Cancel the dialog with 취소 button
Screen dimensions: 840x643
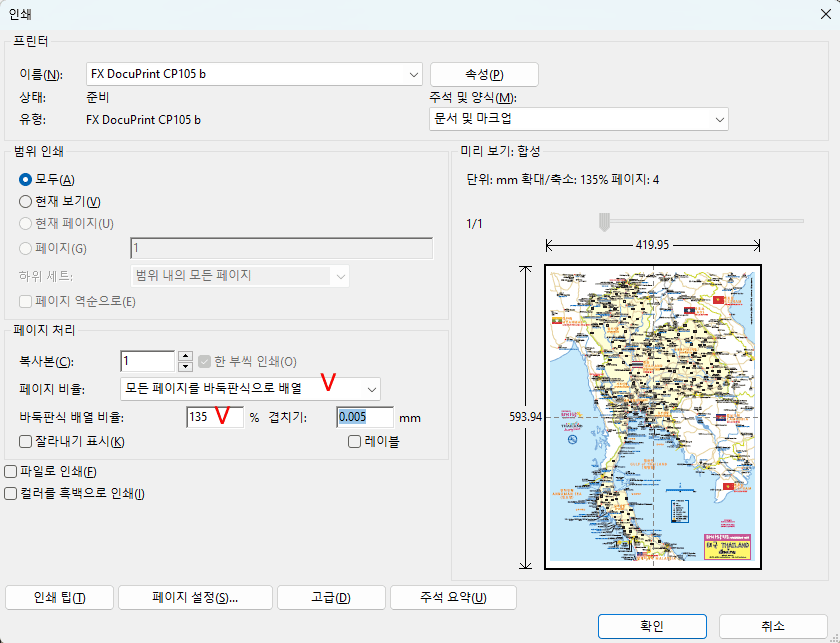pyautogui.click(x=773, y=626)
